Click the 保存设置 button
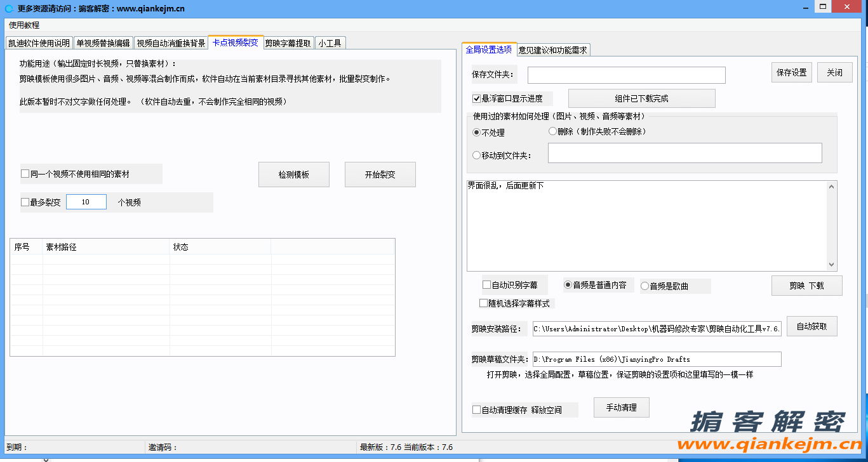The width and height of the screenshot is (868, 462). [x=792, y=72]
